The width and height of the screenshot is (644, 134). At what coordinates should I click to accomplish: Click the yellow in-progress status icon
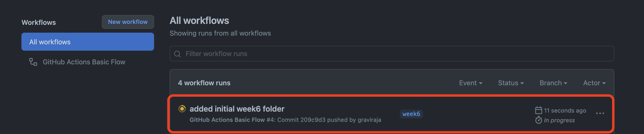182,109
